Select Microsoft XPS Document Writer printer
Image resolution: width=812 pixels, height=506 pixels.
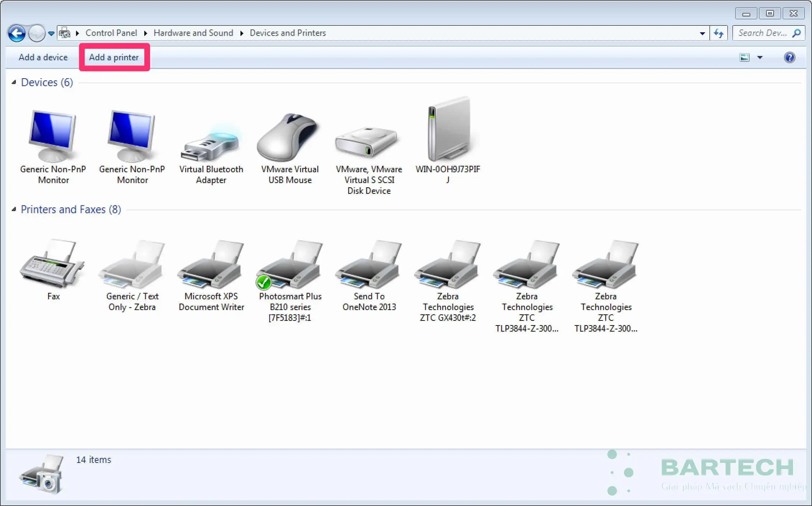coord(211,266)
